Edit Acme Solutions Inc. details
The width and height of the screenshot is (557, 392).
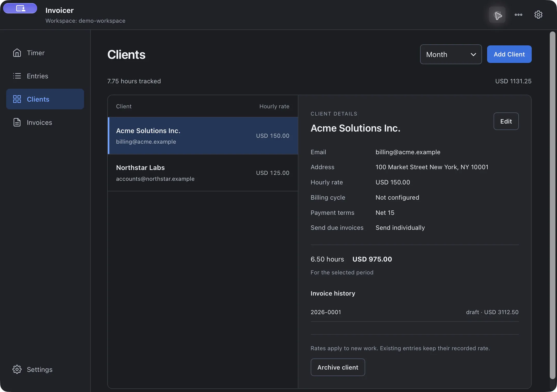click(506, 121)
